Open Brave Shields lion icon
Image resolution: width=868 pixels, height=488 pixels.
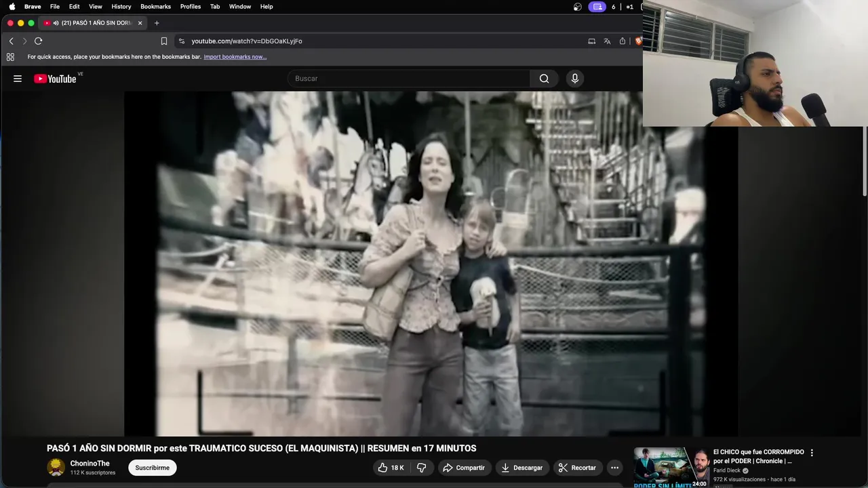click(x=638, y=41)
